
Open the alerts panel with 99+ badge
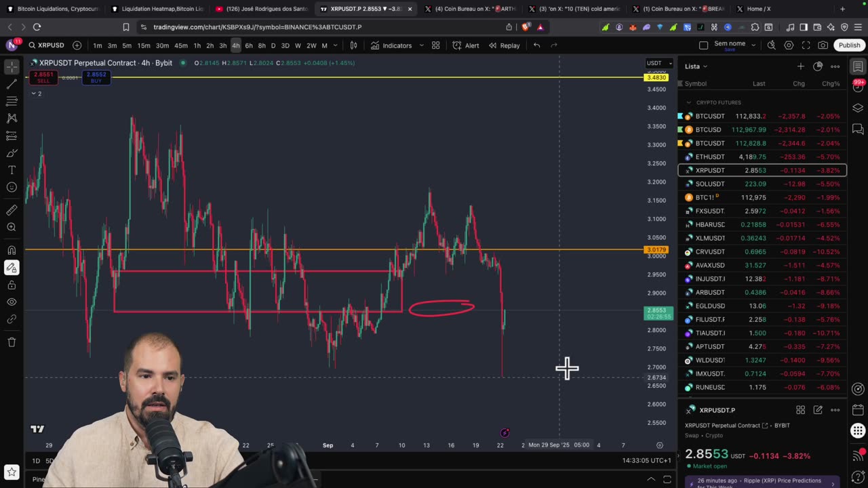pos(858,87)
